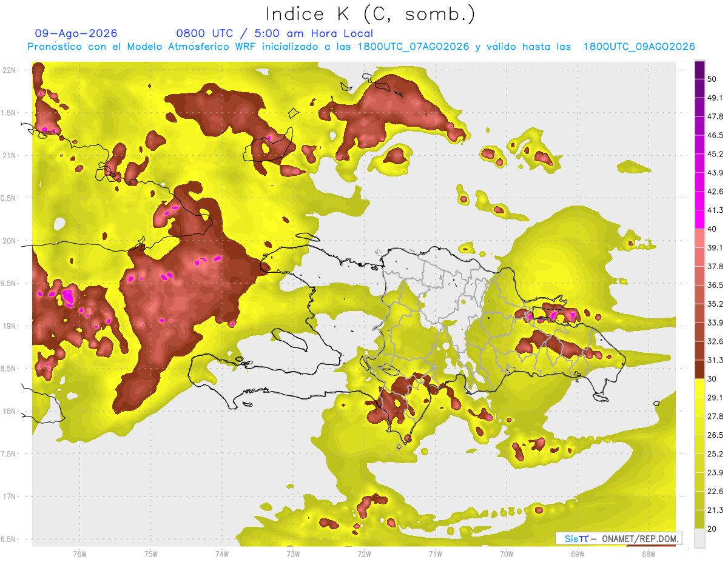
Task: Click colorbar label "40"
Action: point(713,229)
